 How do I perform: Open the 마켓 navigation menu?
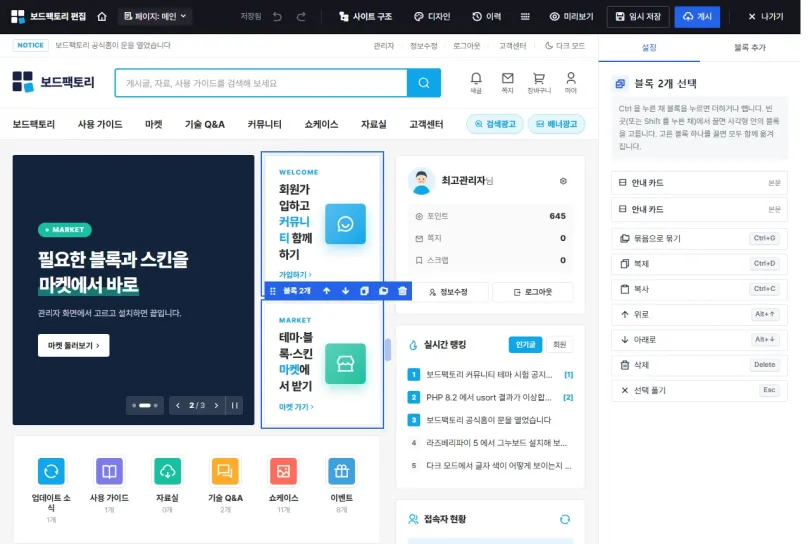[x=153, y=124]
